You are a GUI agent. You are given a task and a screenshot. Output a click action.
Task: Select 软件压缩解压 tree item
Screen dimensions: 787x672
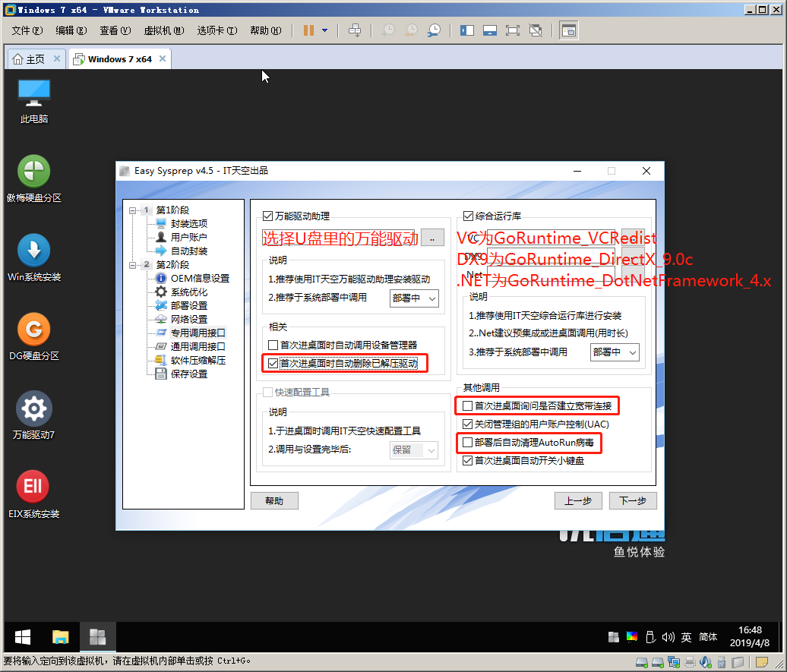coord(198,361)
